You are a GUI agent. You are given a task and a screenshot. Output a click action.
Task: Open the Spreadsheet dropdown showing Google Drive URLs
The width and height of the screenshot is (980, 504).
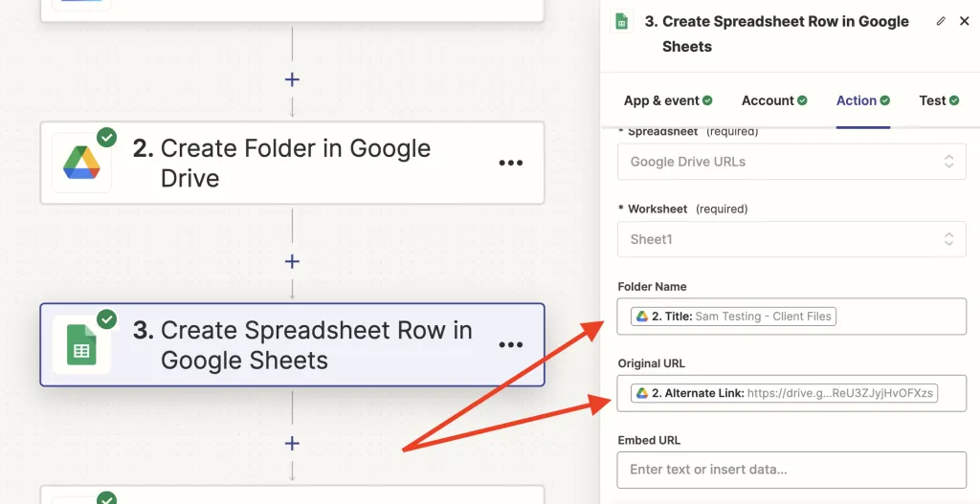[x=791, y=162]
